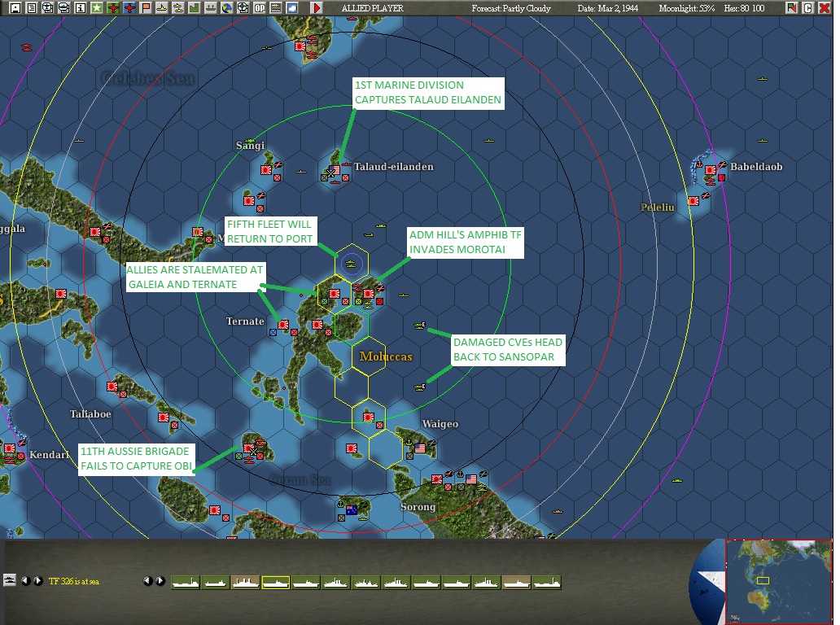This screenshot has width=840, height=625.
Task: Select the Babeldaob Japanese base flag
Action: point(711,170)
